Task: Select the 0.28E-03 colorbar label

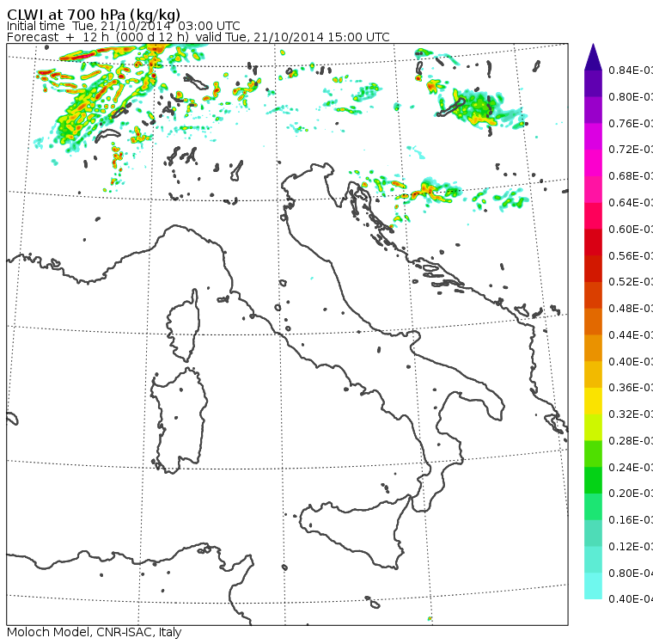Action: [631, 440]
